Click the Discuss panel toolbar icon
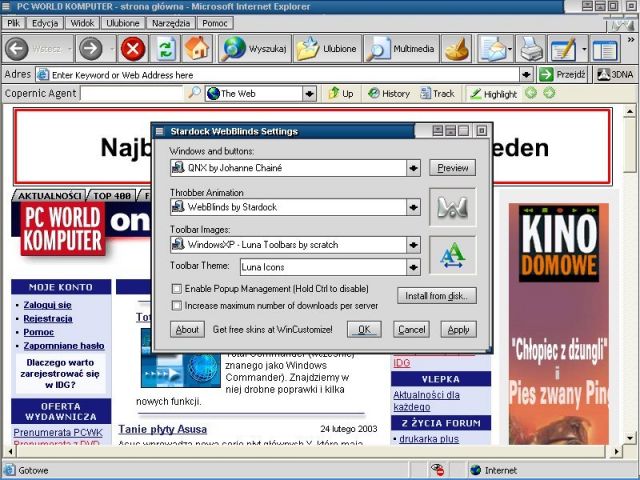The height and width of the screenshot is (480, 640). (604, 49)
